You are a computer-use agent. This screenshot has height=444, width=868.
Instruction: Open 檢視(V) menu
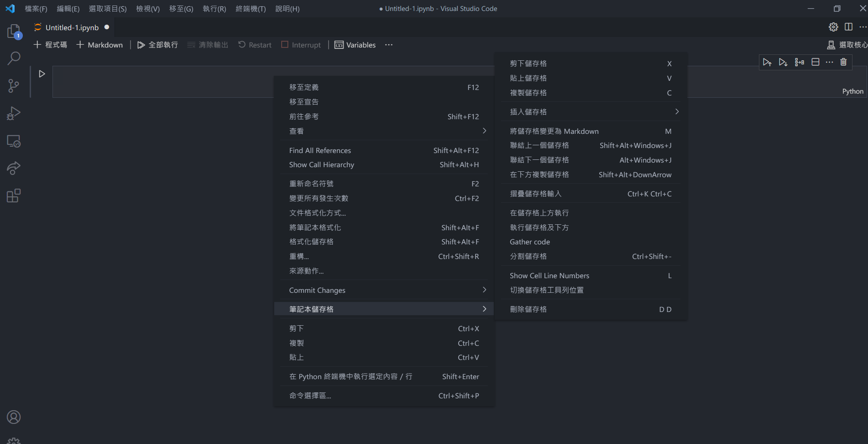pyautogui.click(x=148, y=9)
